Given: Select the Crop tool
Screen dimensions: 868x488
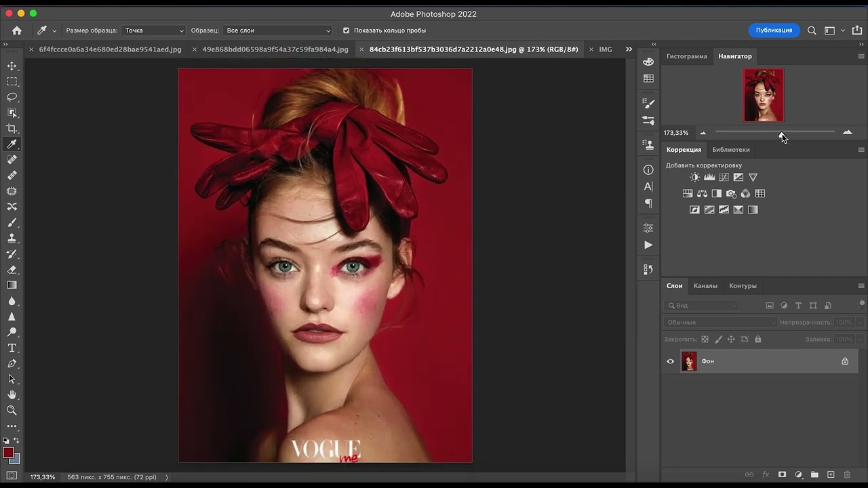Looking at the screenshot, I should tap(12, 129).
